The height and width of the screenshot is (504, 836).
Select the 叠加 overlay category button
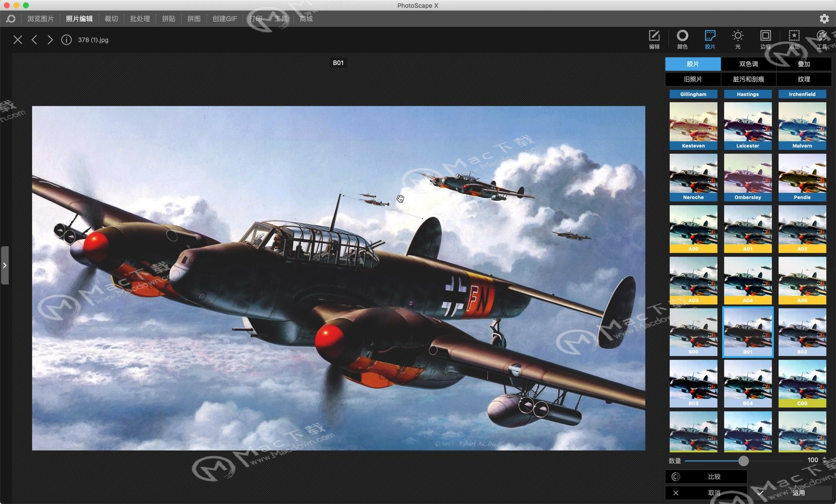[x=804, y=64]
